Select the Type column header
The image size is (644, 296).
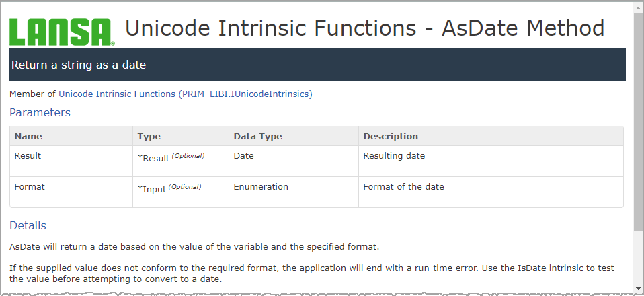click(149, 136)
